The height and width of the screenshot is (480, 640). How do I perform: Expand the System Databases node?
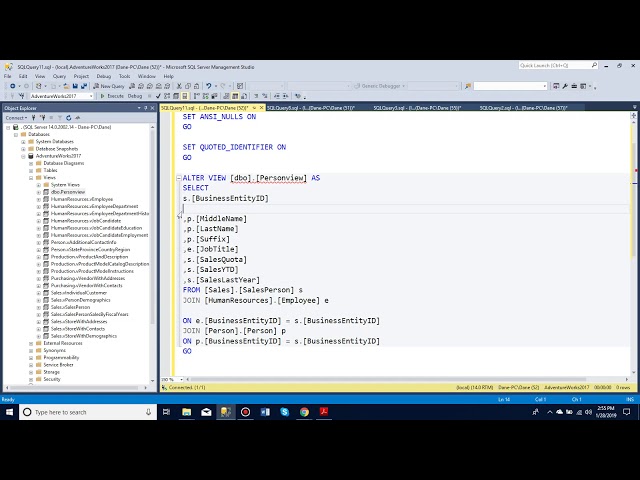[x=23, y=142]
